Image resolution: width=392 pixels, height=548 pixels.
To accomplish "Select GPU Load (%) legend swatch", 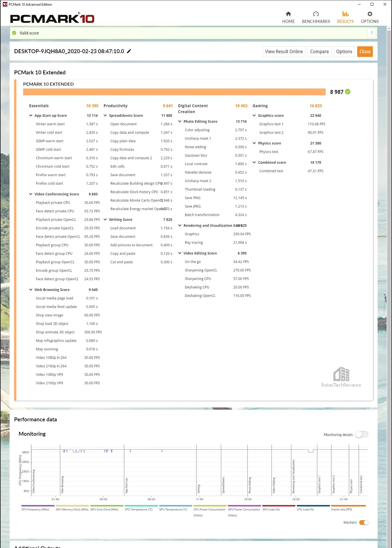I will pos(279,506).
